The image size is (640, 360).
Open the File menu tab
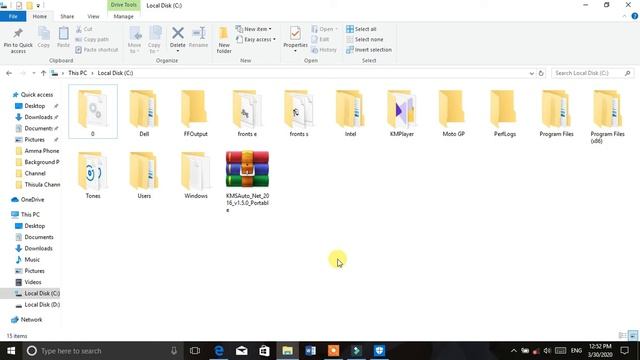point(13,16)
